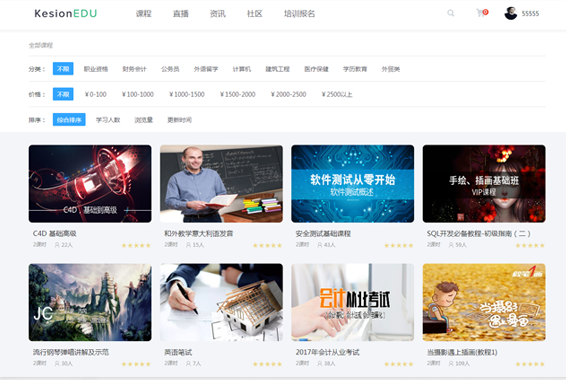The height and width of the screenshot is (380, 566).
Task: Click the 43人 learner count
Action: (326, 245)
